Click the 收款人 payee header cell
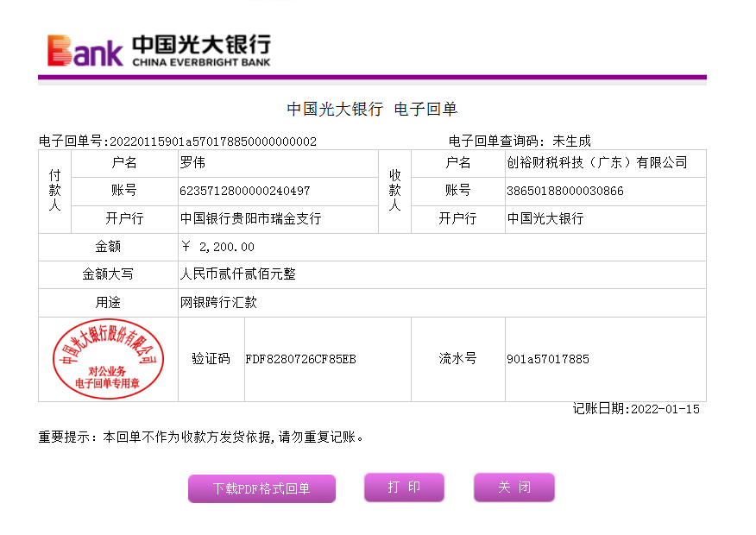Viewport: 756px width, 535px height. pos(395,192)
